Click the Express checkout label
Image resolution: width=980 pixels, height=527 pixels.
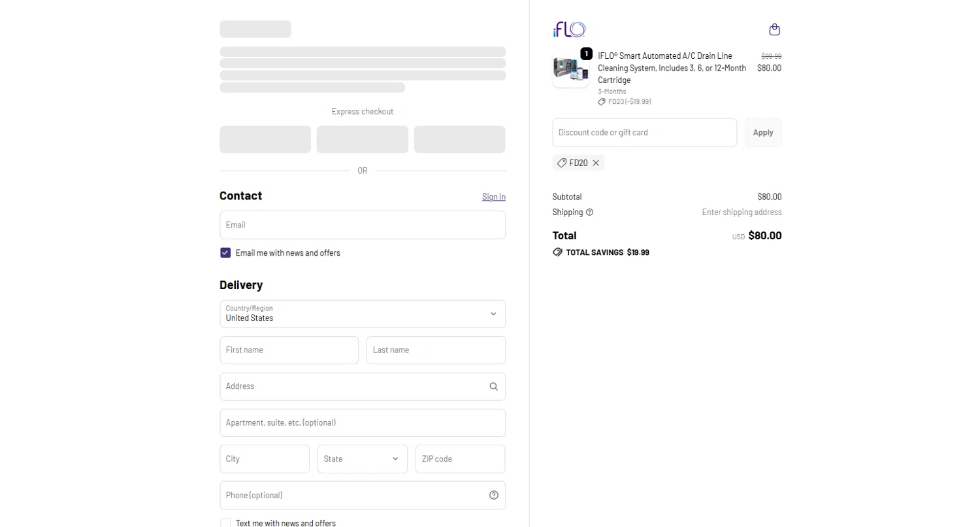pyautogui.click(x=363, y=112)
